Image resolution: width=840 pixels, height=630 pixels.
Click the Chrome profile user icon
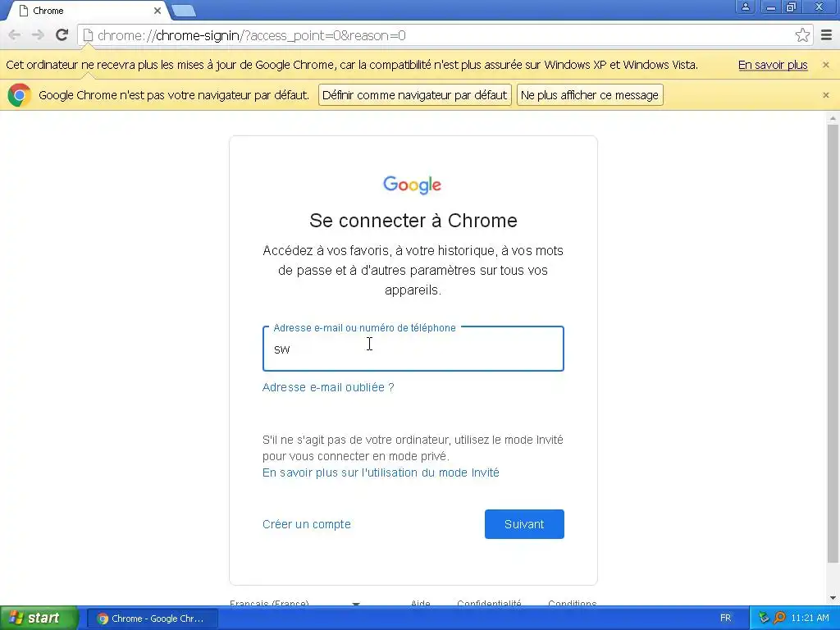[x=745, y=7]
